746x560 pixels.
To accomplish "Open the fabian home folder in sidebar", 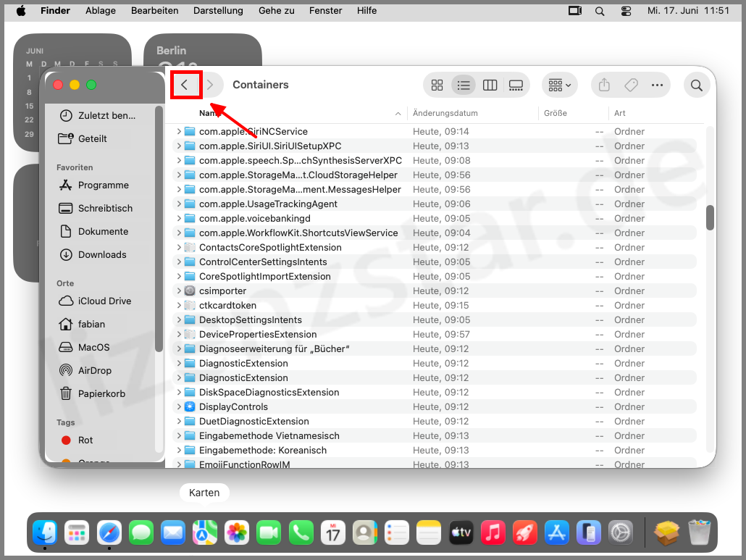I will click(83, 324).
